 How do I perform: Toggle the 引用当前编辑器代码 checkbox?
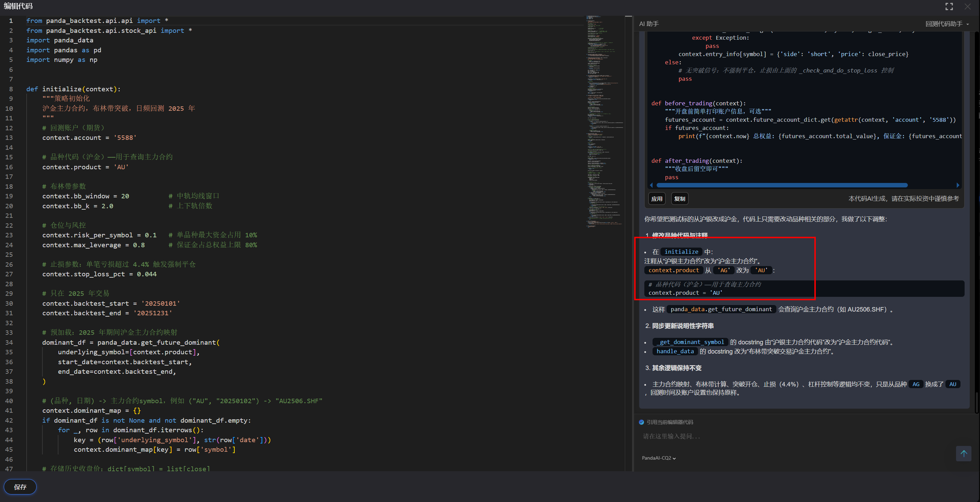point(641,422)
